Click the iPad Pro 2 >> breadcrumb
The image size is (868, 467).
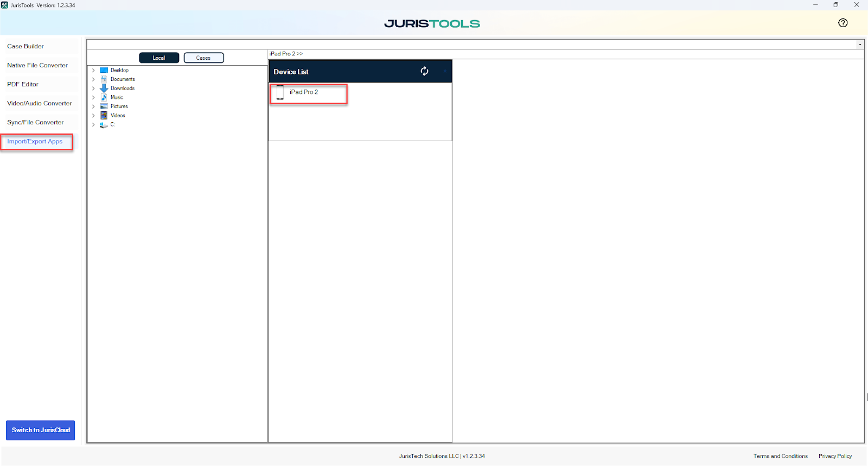(286, 54)
